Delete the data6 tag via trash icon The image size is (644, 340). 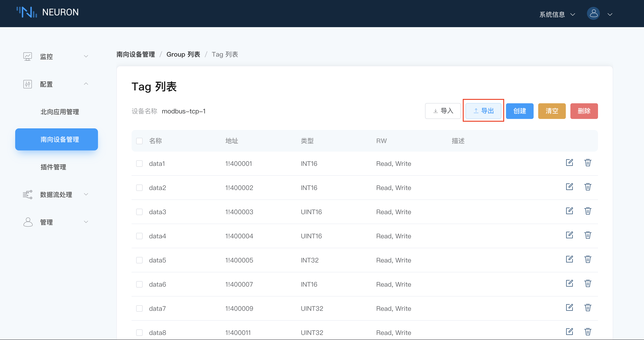(588, 283)
